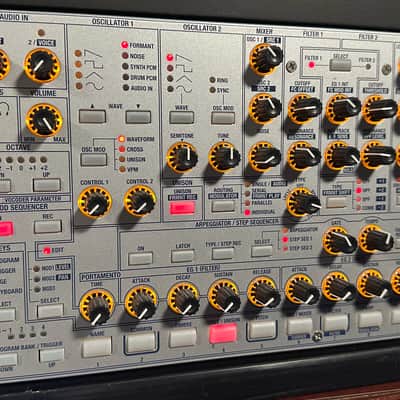
Task: Push the TYPE / STEP REC button
Action: pos(223,254)
